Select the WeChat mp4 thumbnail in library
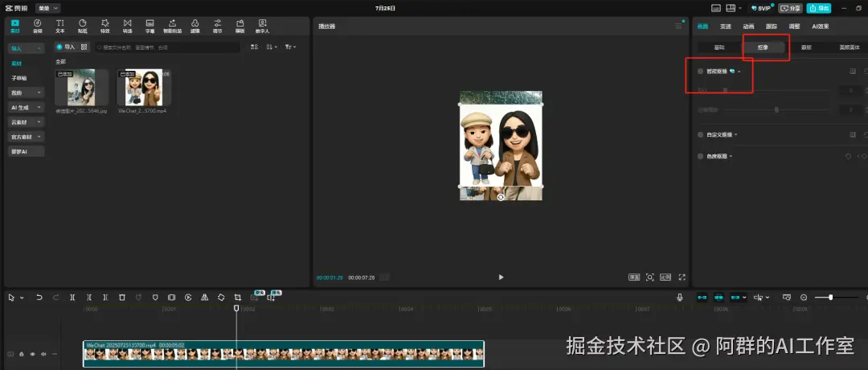The width and height of the screenshot is (868, 370). pos(143,88)
